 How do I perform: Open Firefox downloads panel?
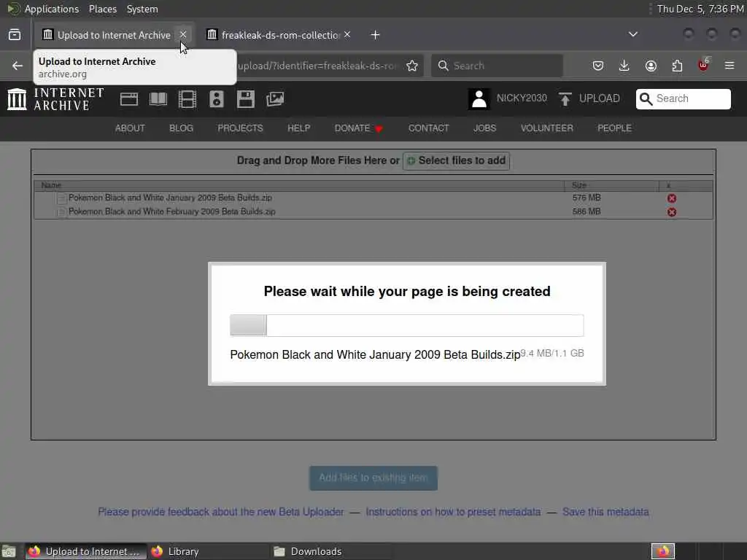[x=624, y=66]
